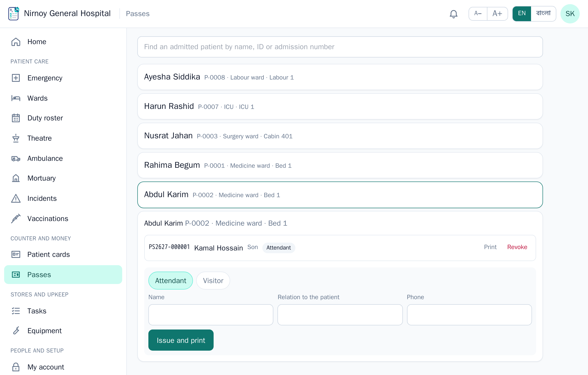Click the Passes icon in sidebar
Viewport: 588px width, 375px height.
click(x=16, y=275)
